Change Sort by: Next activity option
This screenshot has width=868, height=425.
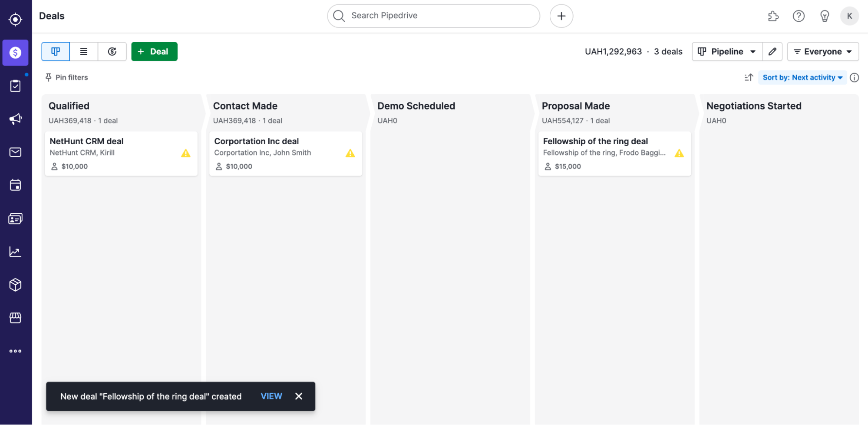coord(802,77)
